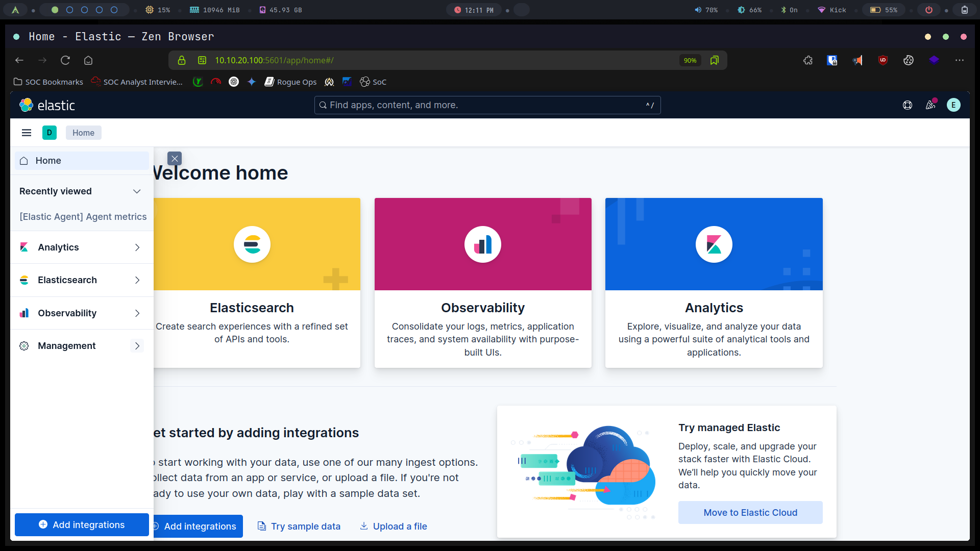Click the Observability card logo icon
Viewport: 980px width, 551px height.
coord(483,244)
